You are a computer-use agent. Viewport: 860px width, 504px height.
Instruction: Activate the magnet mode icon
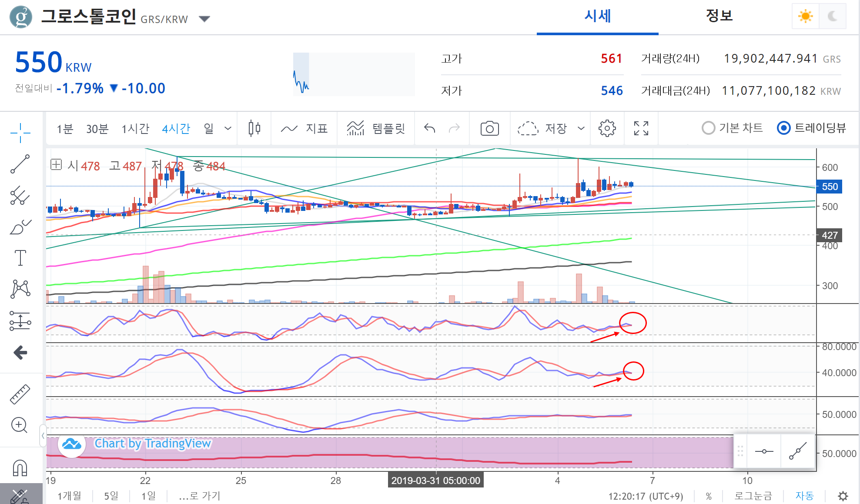pyautogui.click(x=20, y=468)
